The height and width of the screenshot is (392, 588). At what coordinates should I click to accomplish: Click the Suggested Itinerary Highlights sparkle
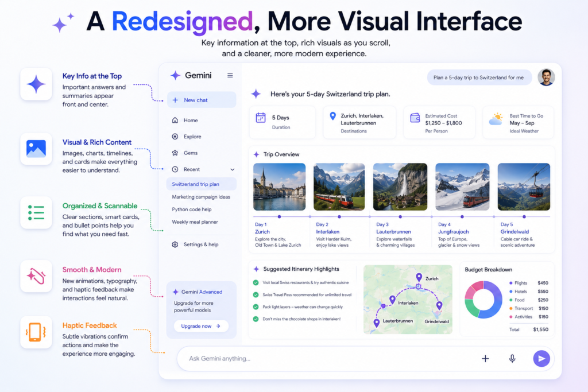(257, 269)
